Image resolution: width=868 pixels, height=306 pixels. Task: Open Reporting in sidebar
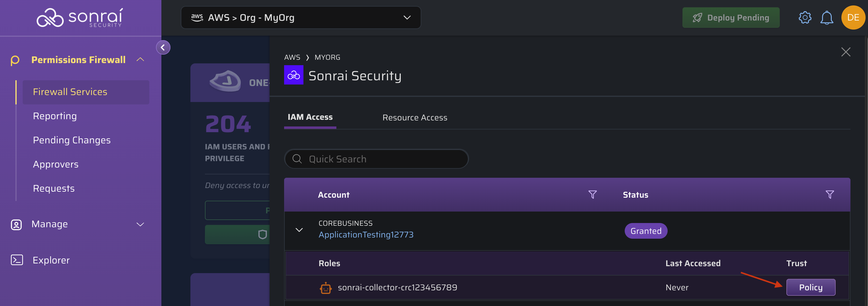(x=55, y=116)
